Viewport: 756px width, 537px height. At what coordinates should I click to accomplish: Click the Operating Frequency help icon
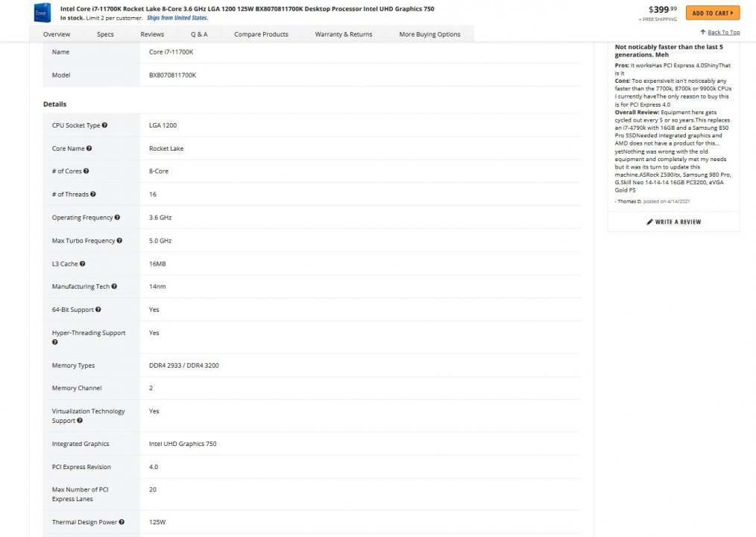(x=117, y=218)
